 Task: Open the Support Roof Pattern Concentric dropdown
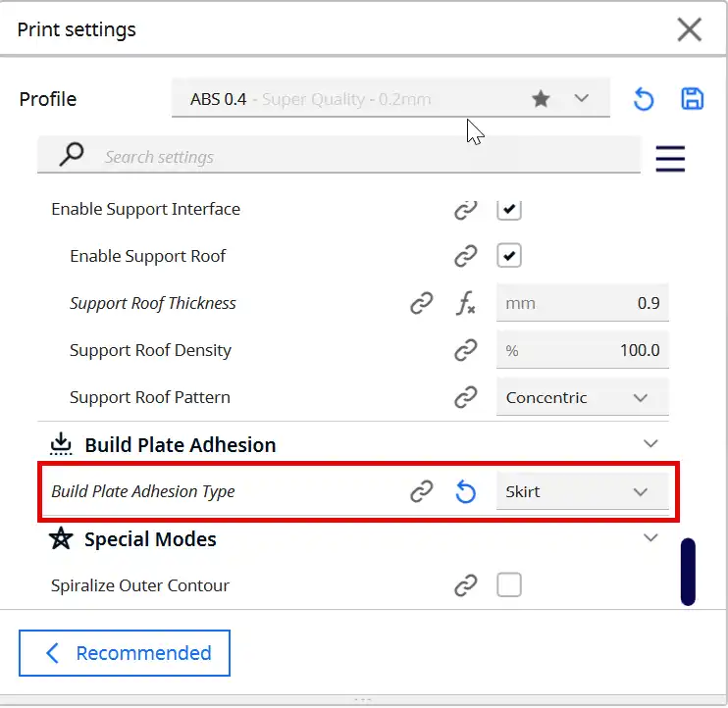[582, 397]
